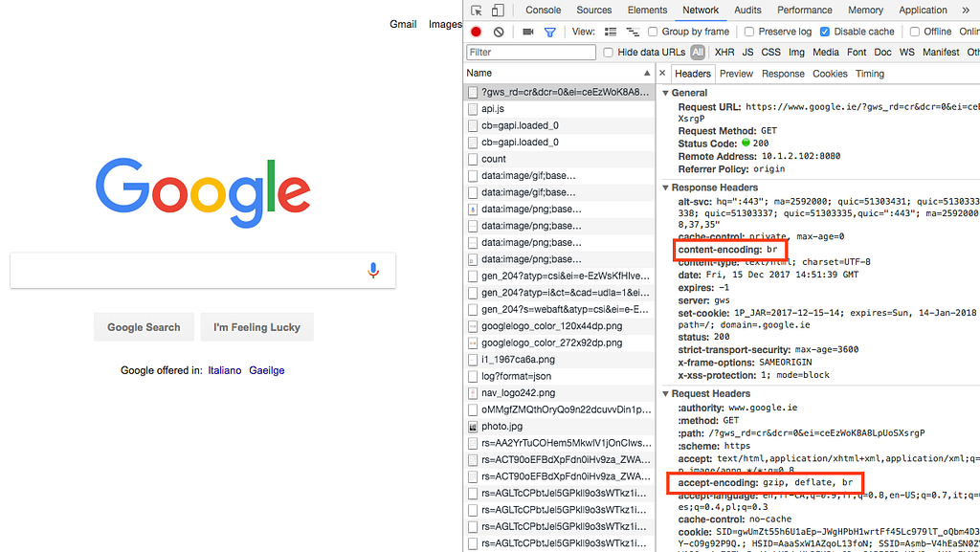Filter requests by Manifest
Screen dimensions: 980x552
click(941, 53)
